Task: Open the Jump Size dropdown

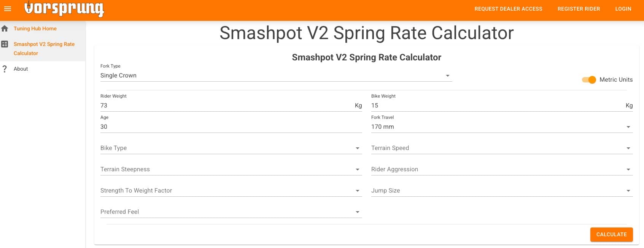Action: pos(501,191)
